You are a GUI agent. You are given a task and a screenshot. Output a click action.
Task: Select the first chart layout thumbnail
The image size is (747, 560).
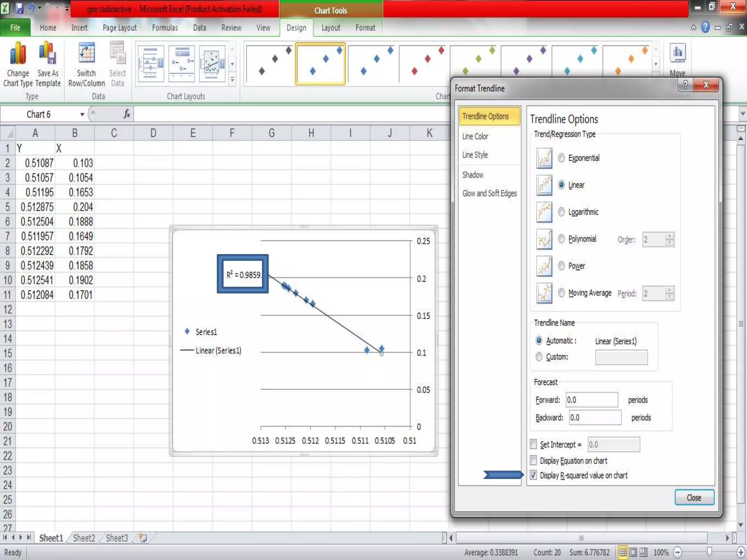tap(151, 64)
